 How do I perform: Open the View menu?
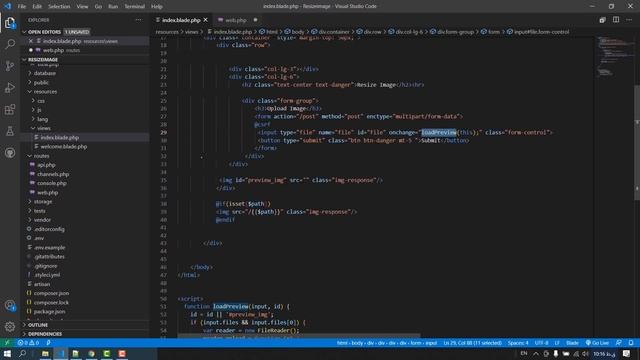point(82,7)
